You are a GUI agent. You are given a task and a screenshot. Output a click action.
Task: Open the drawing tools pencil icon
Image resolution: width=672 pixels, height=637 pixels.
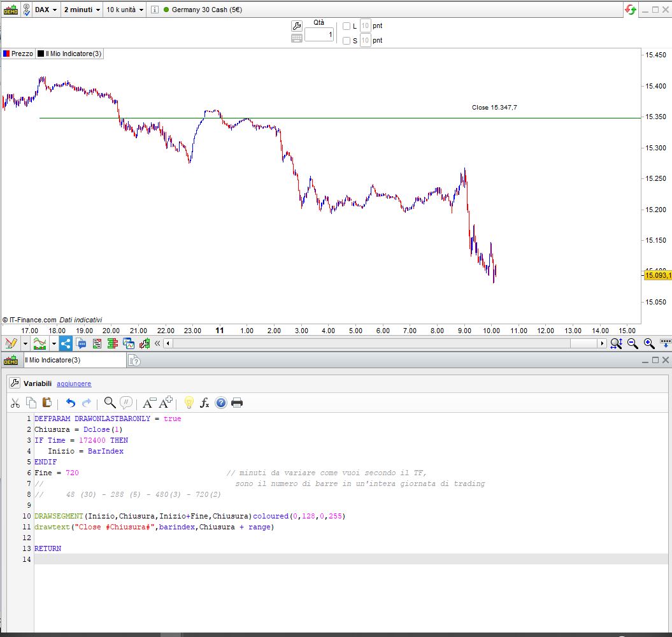pyautogui.click(x=11, y=343)
